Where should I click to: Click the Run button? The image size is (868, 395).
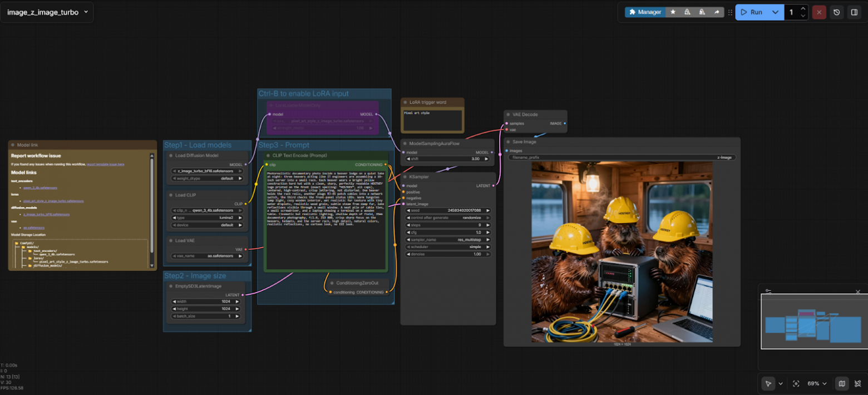tap(751, 12)
